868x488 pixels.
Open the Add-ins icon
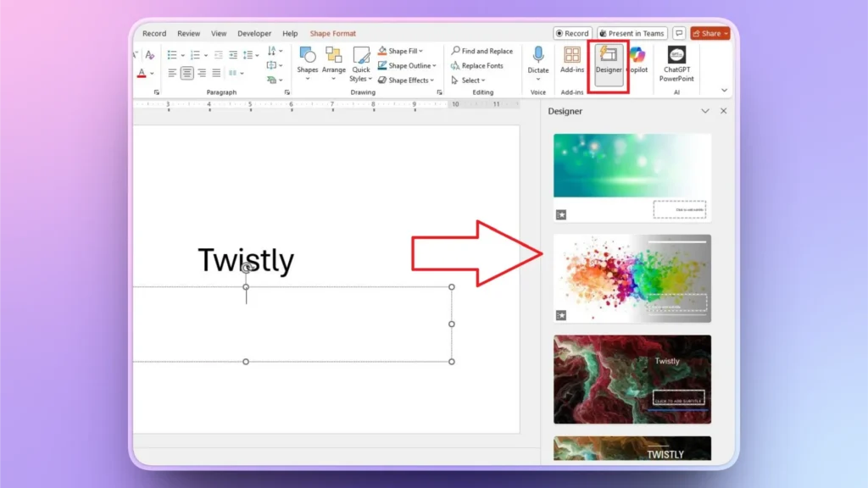tap(571, 64)
